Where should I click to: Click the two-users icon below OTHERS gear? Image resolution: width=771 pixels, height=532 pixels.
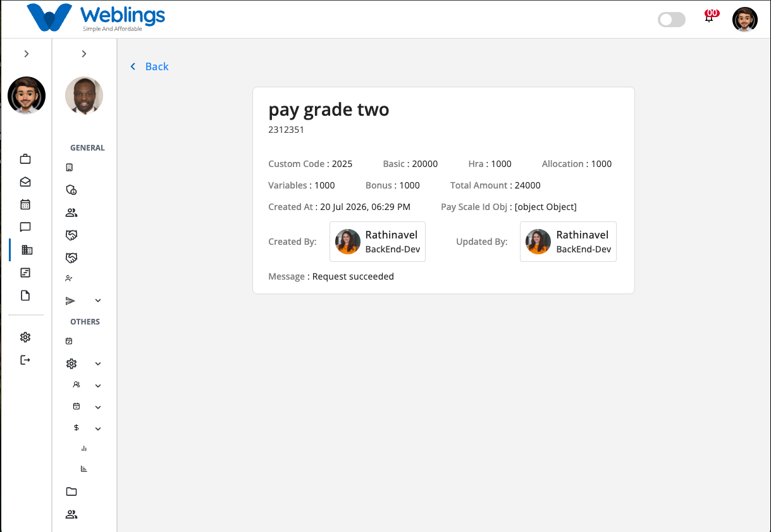[x=77, y=385]
